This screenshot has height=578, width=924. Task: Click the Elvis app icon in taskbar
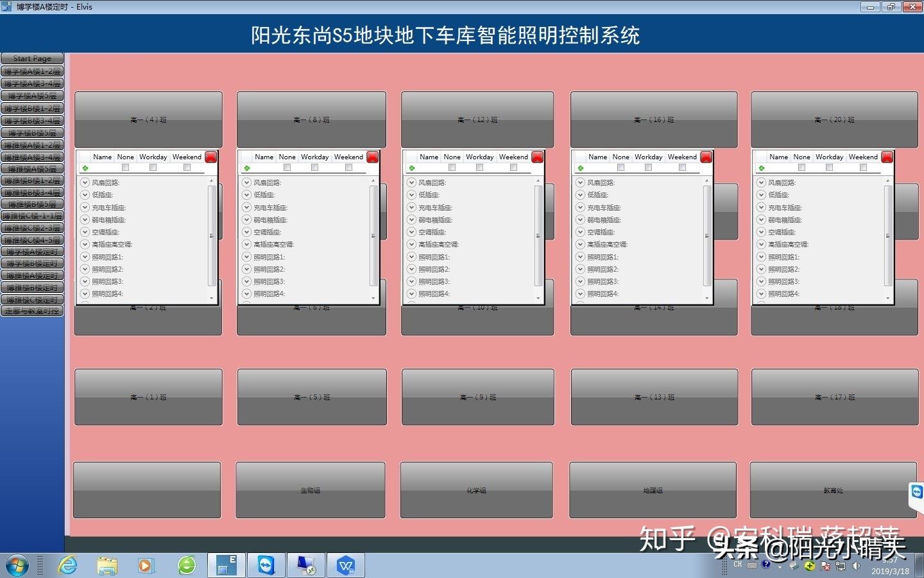click(x=226, y=566)
